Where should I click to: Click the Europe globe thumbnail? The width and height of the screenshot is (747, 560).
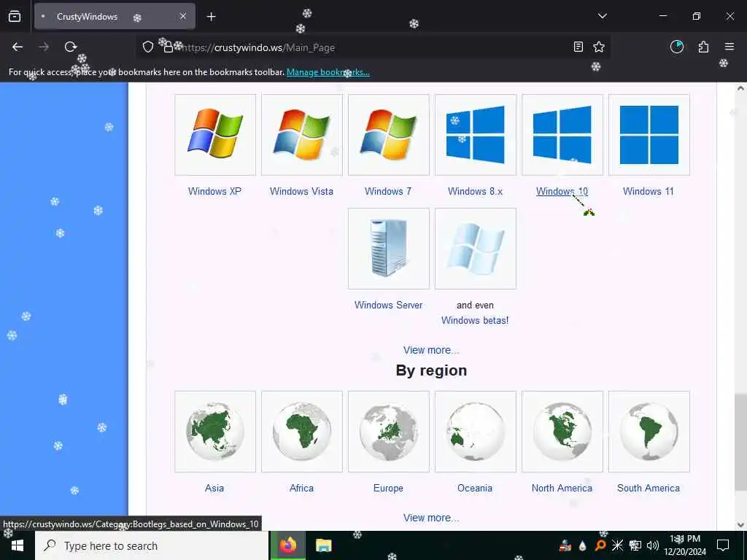click(x=389, y=432)
